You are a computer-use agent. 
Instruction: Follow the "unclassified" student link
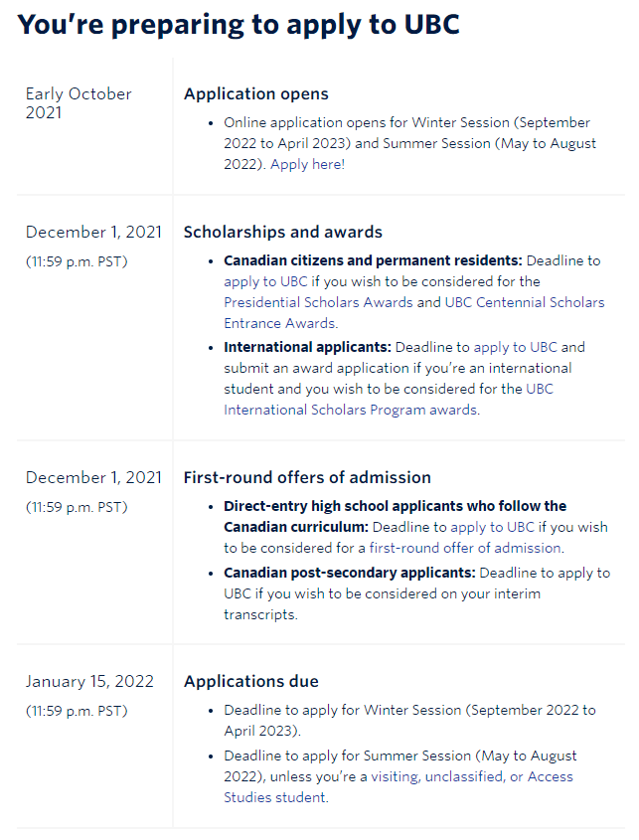(x=465, y=776)
